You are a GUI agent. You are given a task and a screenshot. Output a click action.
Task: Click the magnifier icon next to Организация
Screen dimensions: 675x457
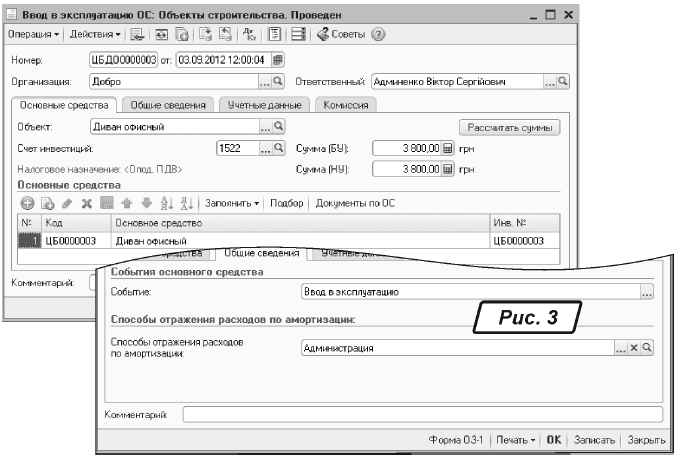[x=278, y=82]
